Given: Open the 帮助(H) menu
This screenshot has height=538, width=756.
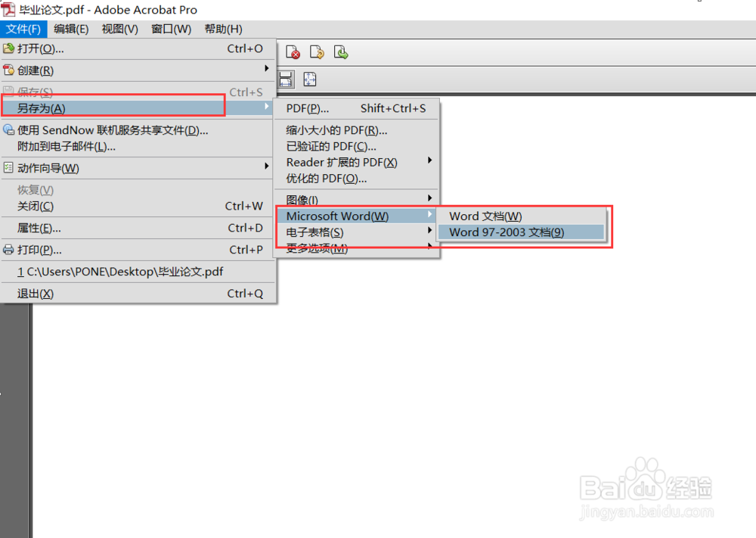Looking at the screenshot, I should 223,29.
